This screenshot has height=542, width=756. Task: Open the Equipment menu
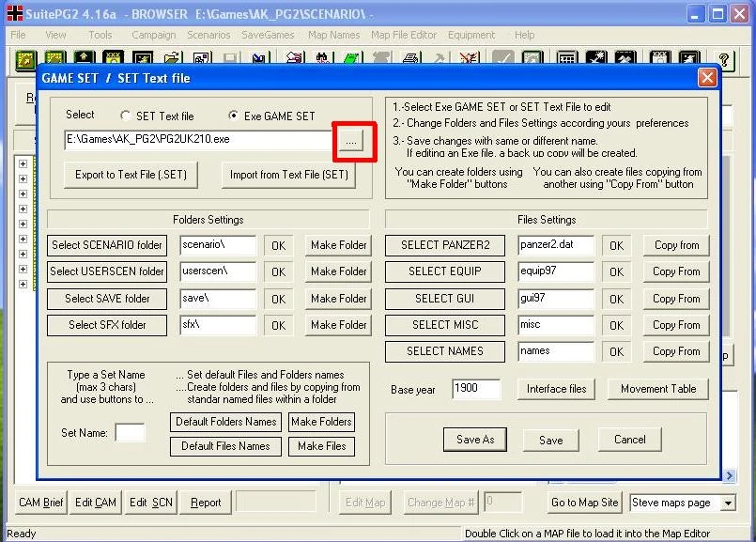pyautogui.click(x=471, y=35)
